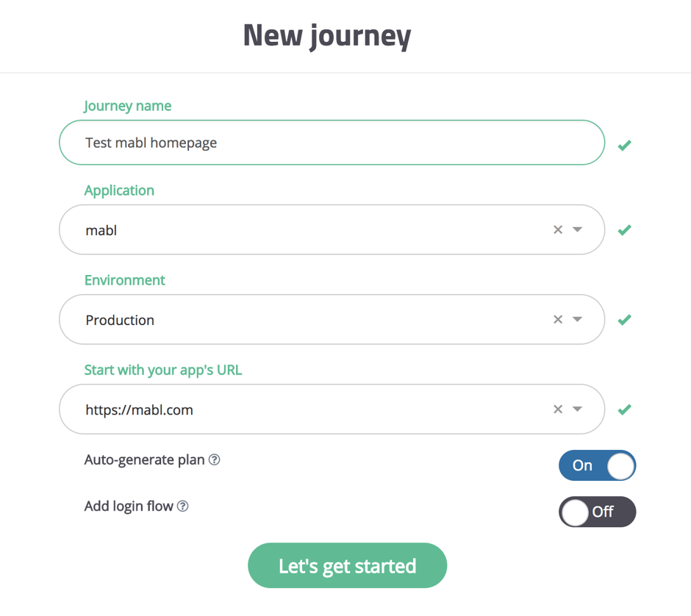Click the × to clear the app URL
This screenshot has height=616, width=691.
(x=558, y=409)
